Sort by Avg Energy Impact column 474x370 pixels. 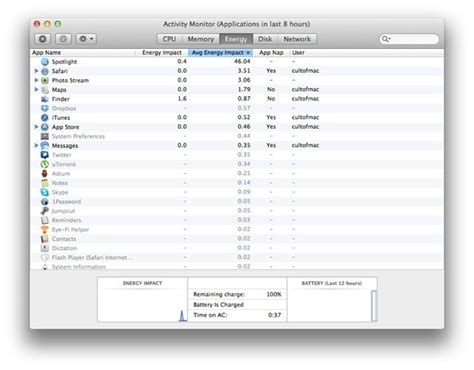220,53
